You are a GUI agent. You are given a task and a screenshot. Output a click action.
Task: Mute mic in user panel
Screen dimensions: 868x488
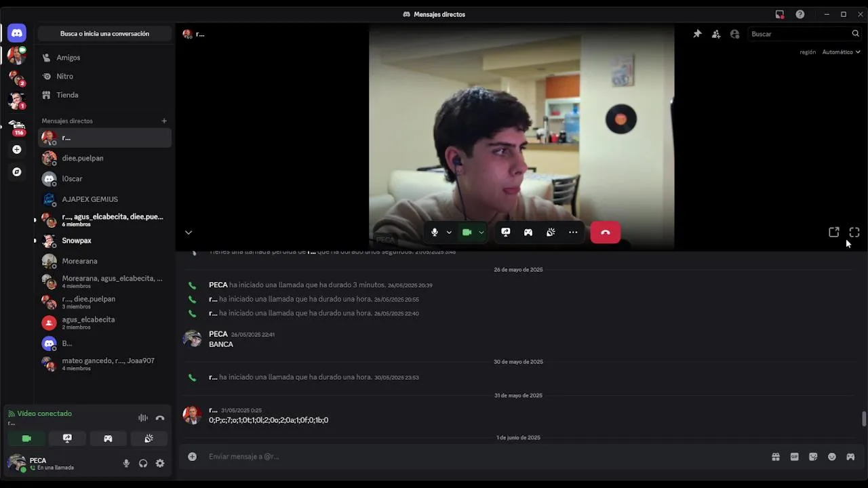click(126, 464)
